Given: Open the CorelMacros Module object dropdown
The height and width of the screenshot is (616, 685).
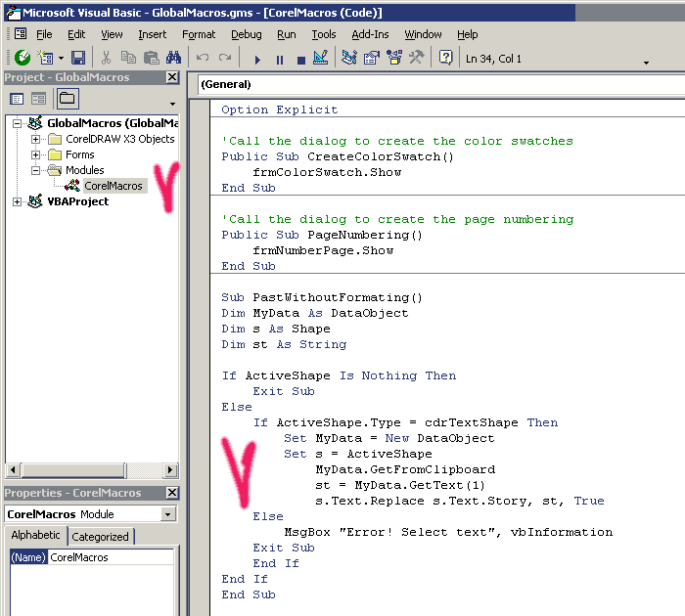Looking at the screenshot, I should [x=168, y=514].
